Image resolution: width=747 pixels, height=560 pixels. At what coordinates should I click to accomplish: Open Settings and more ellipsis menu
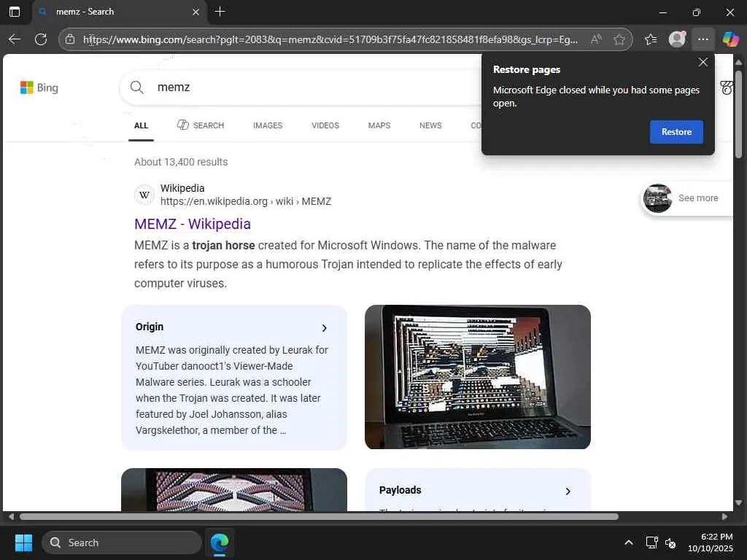coord(703,39)
